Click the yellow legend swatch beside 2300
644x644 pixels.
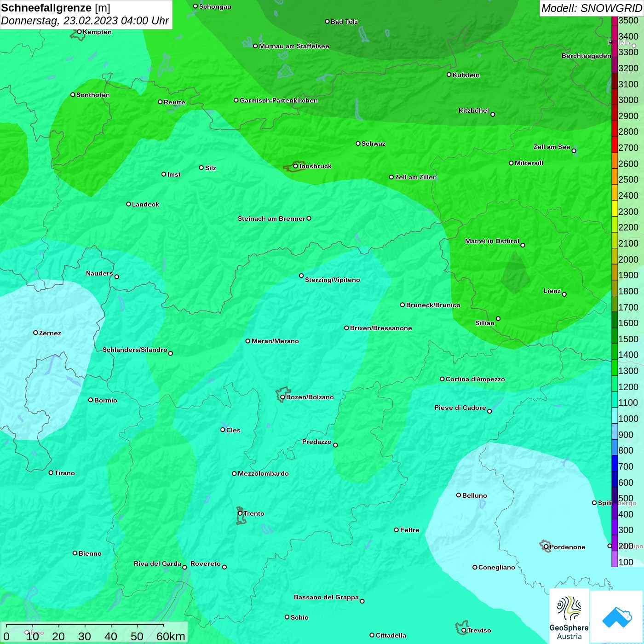click(615, 208)
